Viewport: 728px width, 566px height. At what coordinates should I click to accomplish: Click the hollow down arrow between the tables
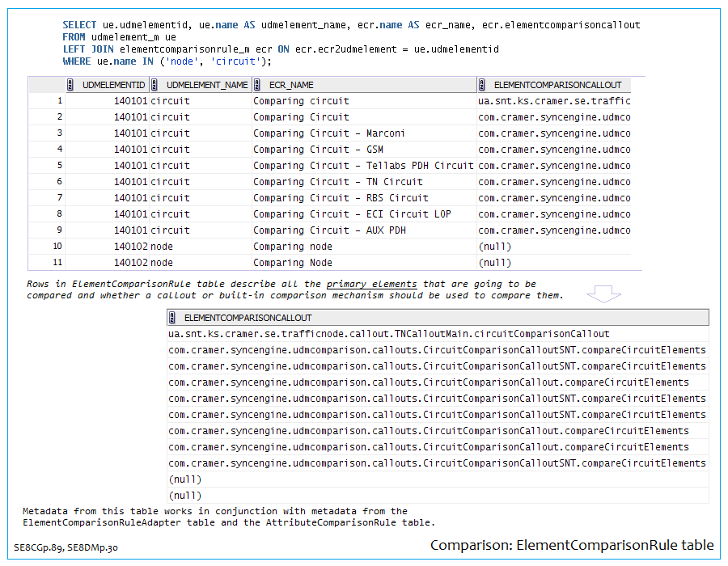[603, 294]
